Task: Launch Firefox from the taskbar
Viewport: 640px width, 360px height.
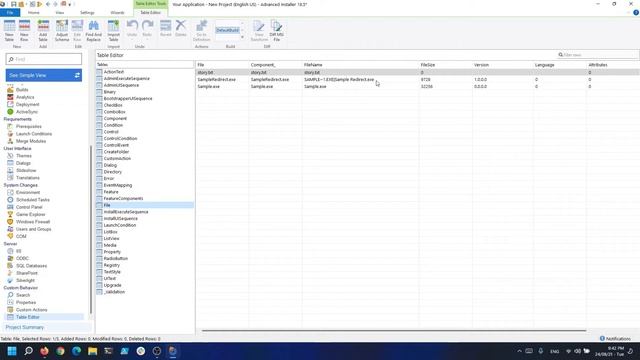Action: pyautogui.click(x=44, y=351)
